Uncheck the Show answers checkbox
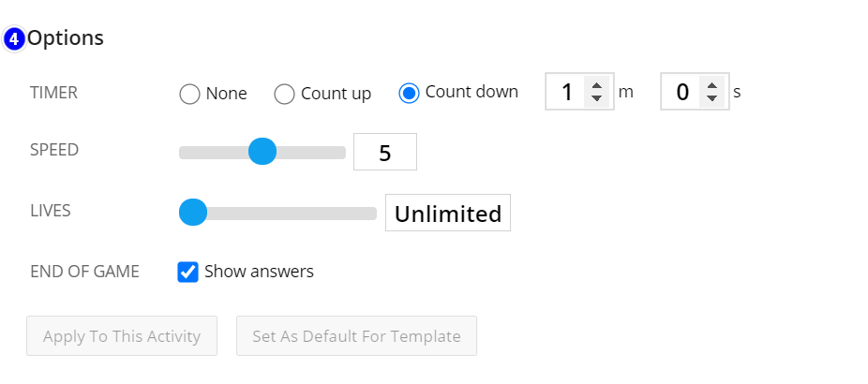Viewport: 868px width, 384px height. [187, 272]
